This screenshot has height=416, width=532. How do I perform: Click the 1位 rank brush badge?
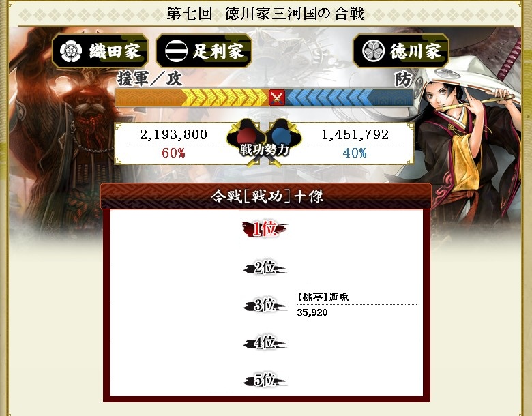tap(265, 228)
